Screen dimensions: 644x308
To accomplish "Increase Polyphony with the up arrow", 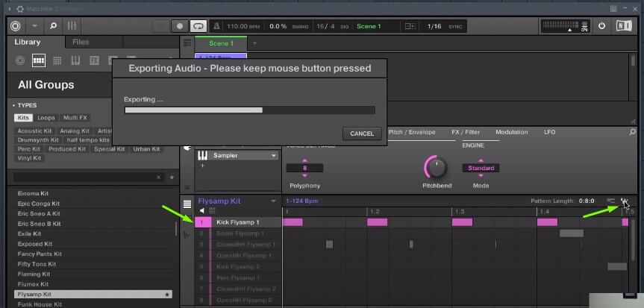I will (304, 160).
